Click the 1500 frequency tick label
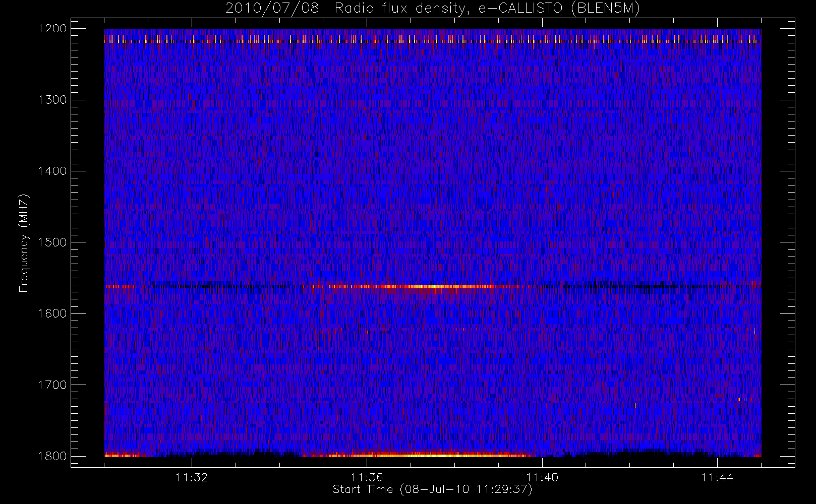This screenshot has width=816, height=504. click(52, 242)
